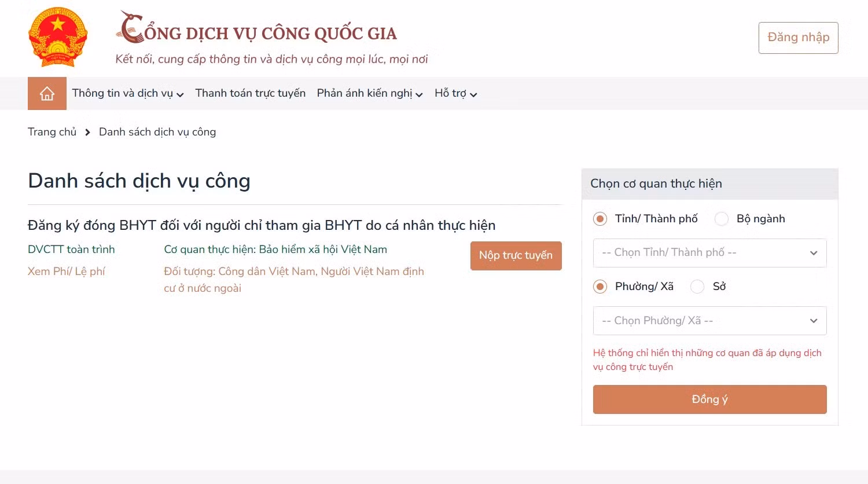
Task: Expand the Hỗ trợ menu
Action: click(x=456, y=93)
